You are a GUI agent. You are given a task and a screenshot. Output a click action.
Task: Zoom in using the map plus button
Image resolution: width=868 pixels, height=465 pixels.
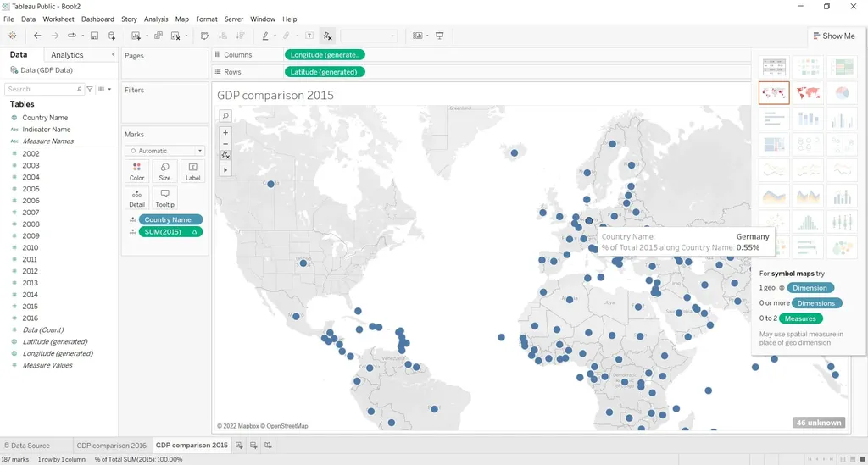[x=225, y=133]
